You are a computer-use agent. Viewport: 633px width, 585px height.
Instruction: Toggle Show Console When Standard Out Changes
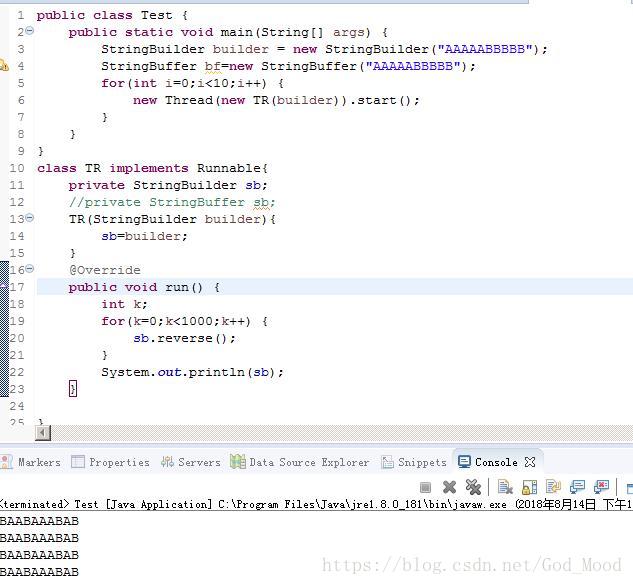577,487
